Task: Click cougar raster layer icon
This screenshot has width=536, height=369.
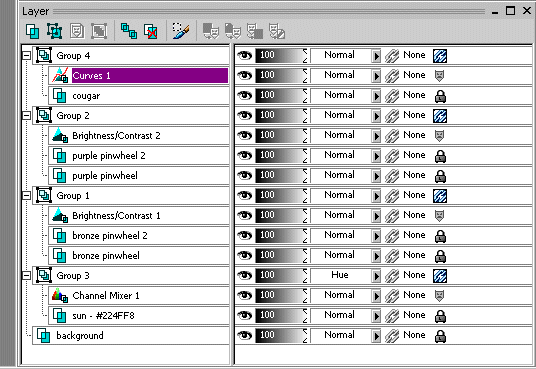Action: point(59,95)
